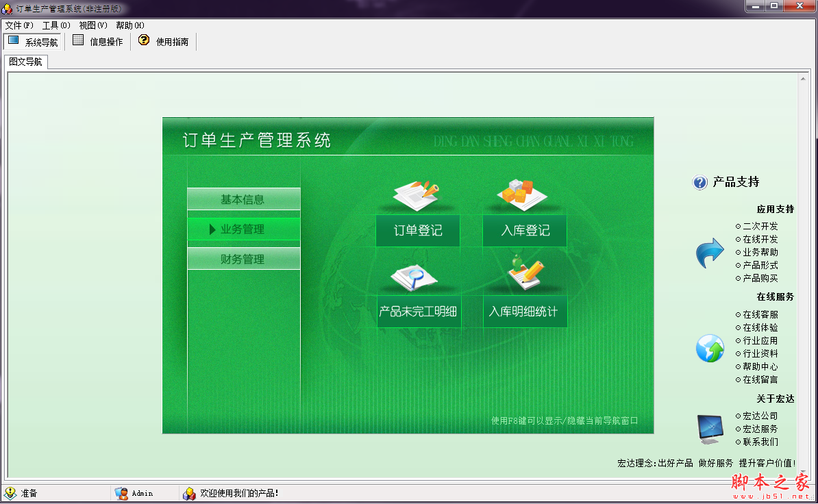818x504 pixels.
Task: Open the 产品未完工明细 button
Action: pos(419,312)
